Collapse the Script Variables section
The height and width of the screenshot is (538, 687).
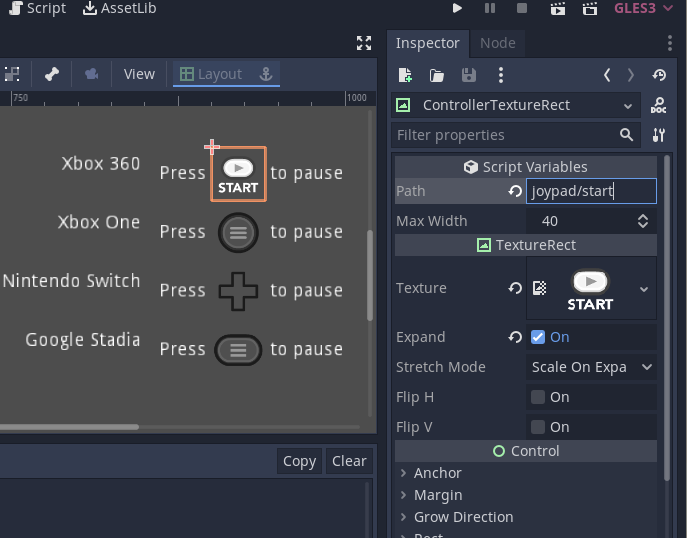tap(525, 167)
